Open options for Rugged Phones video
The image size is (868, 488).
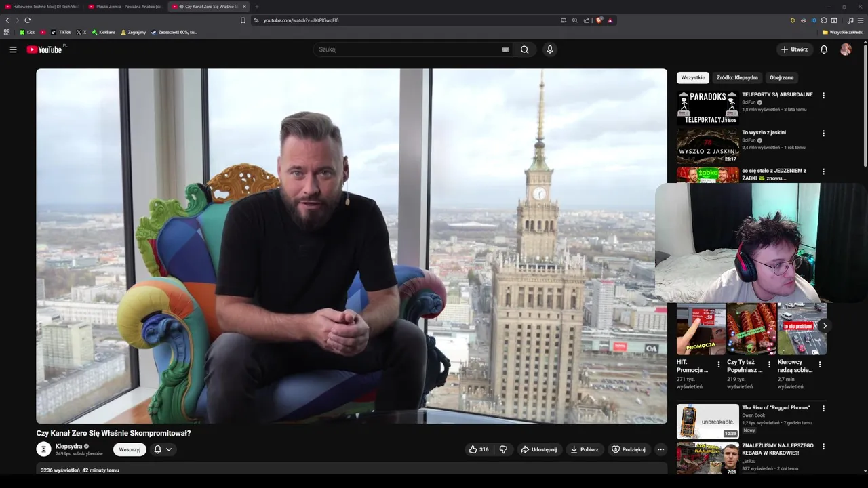(x=823, y=409)
